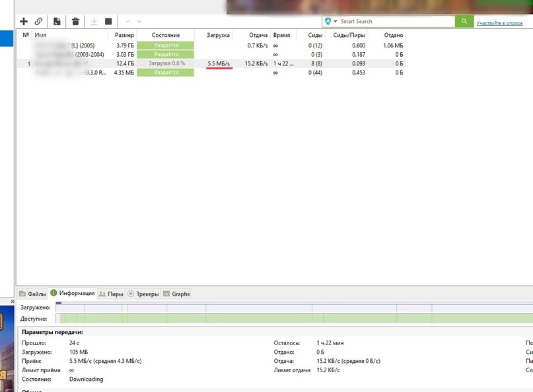Click the Smart Search input field
This screenshot has height=392, width=533.
396,21
